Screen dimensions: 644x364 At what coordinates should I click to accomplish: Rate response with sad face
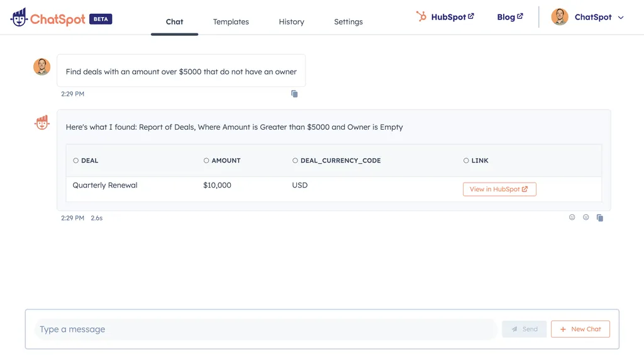pos(586,217)
